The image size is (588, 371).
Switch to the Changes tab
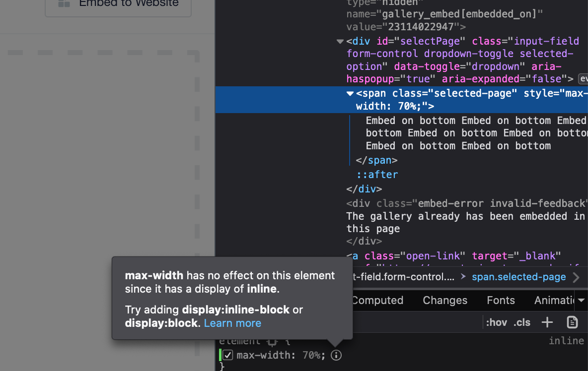445,300
